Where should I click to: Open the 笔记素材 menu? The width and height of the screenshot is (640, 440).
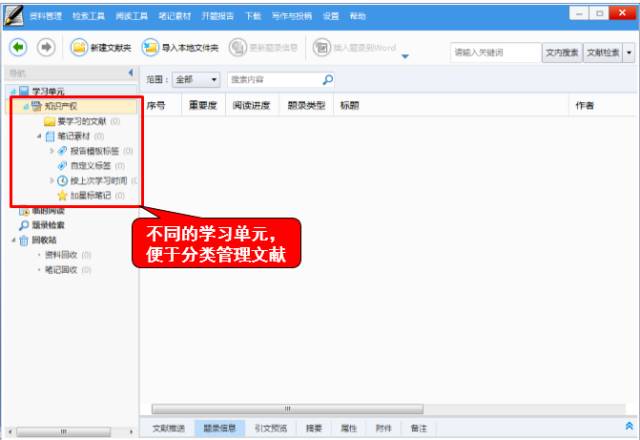174,16
